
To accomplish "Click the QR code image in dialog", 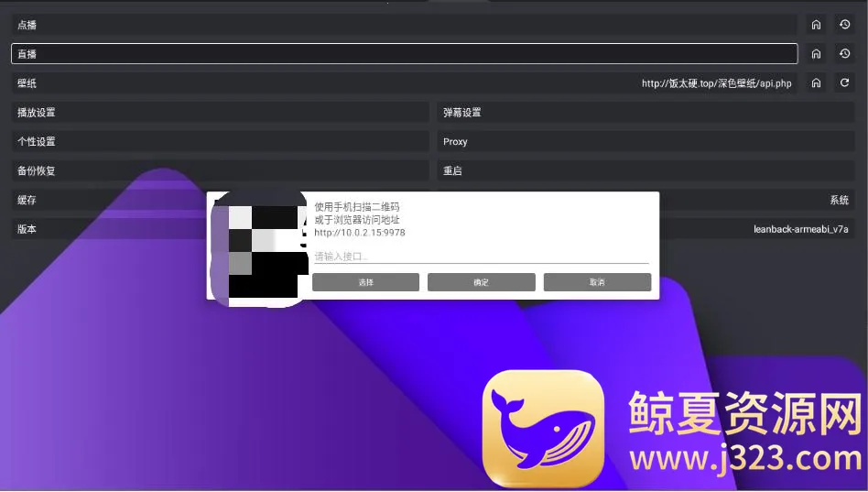I will [260, 248].
